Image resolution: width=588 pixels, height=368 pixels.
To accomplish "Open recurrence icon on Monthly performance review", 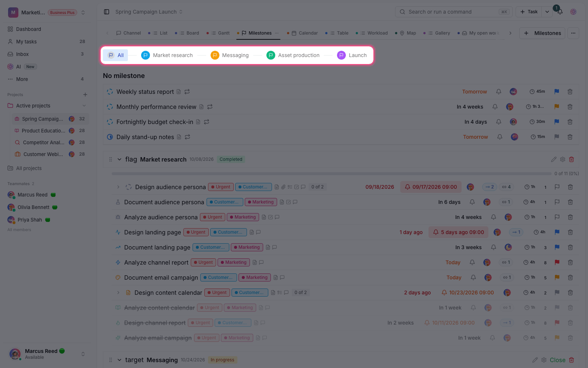I will tap(210, 107).
